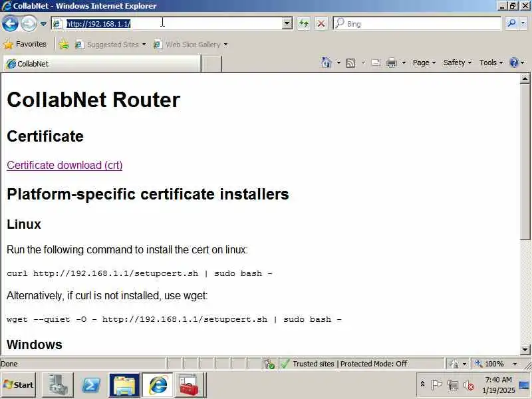
Task: Expand the address bar autocomplete dropdown
Action: (287, 24)
